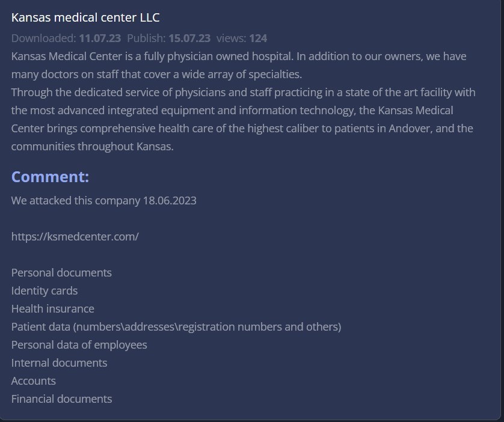Click the "Personal documents" entry
Screen dimensions: 504x422
click(61, 272)
